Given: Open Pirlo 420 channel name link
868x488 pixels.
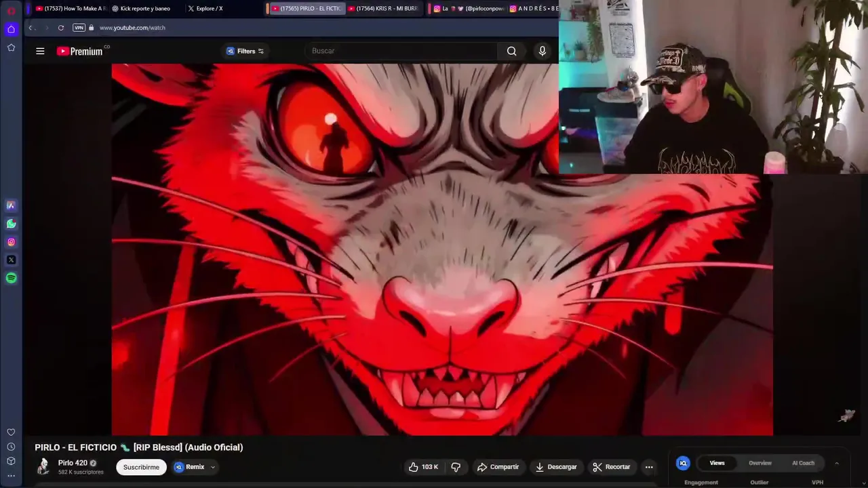Looking at the screenshot, I should [x=73, y=463].
